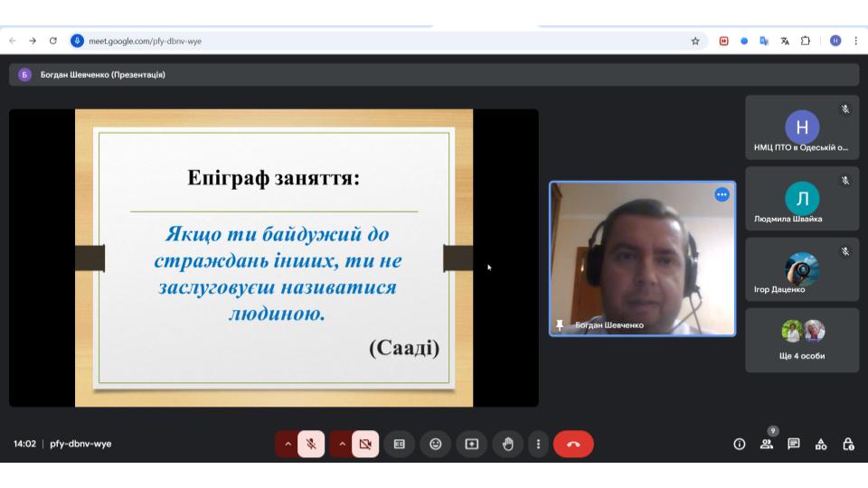The image size is (868, 488).
Task: Raise your hand
Action: (508, 444)
